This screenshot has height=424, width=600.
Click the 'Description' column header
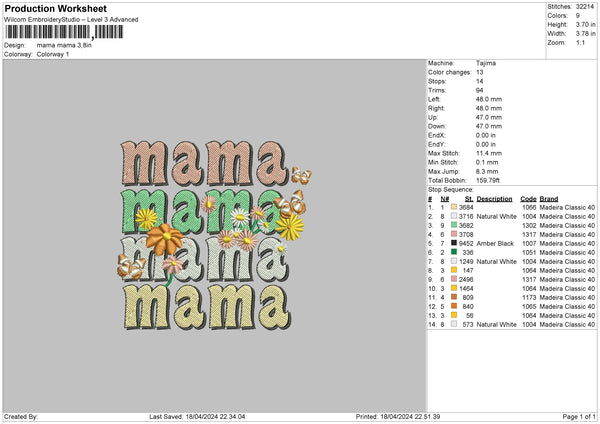tap(494, 199)
